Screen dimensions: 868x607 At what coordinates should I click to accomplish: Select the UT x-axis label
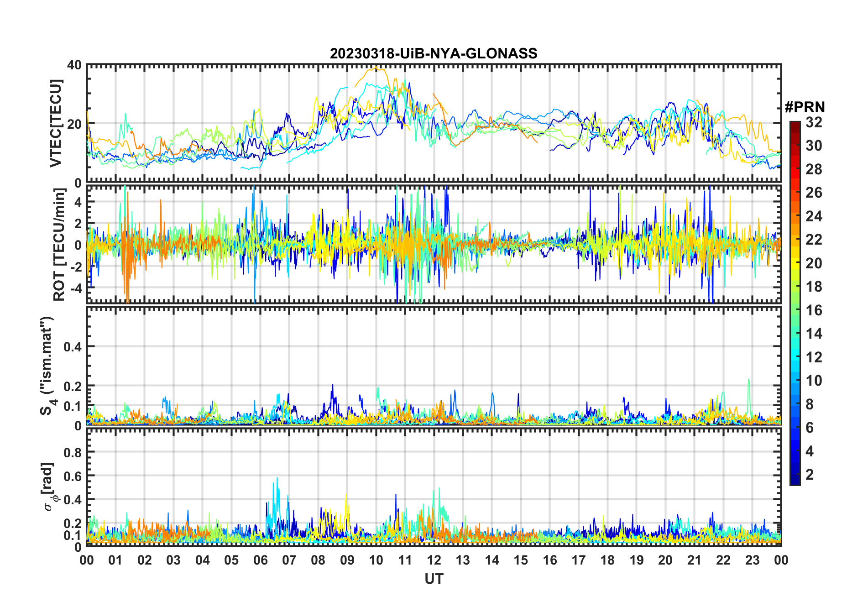click(434, 579)
